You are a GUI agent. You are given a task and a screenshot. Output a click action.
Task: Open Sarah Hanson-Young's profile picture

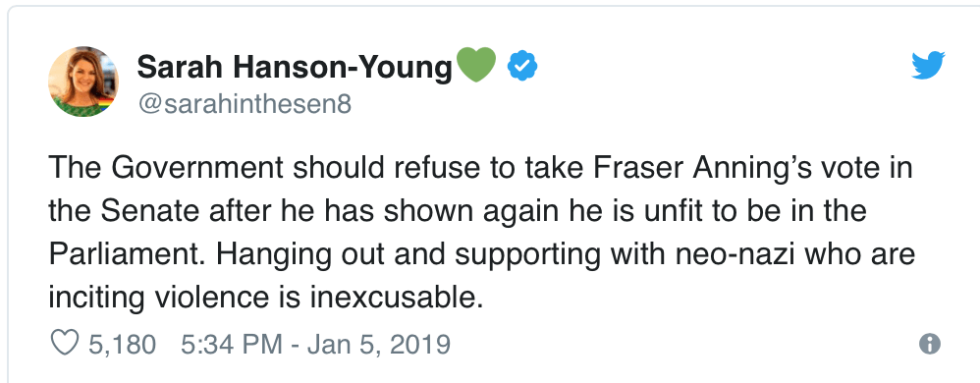click(83, 82)
